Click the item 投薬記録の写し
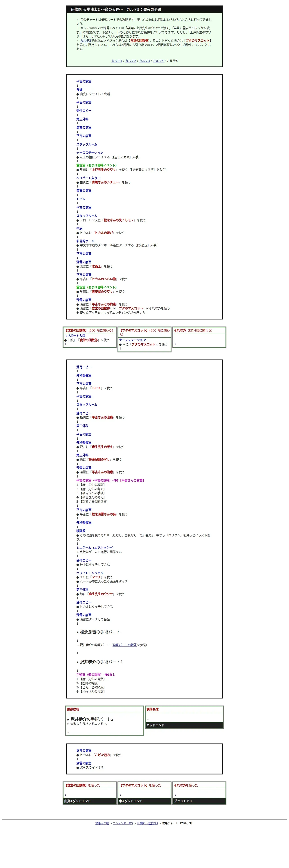Image resolution: width=289 pixels, height=868 pixels. coord(99,460)
